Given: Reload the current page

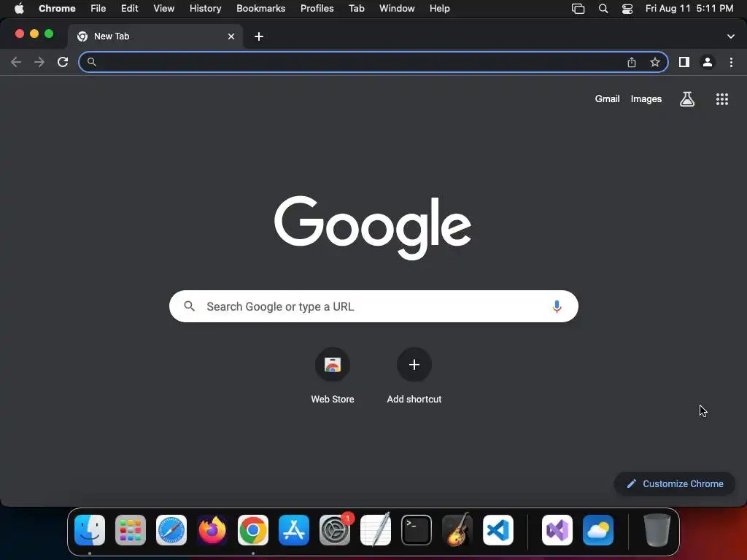Looking at the screenshot, I should (63, 62).
